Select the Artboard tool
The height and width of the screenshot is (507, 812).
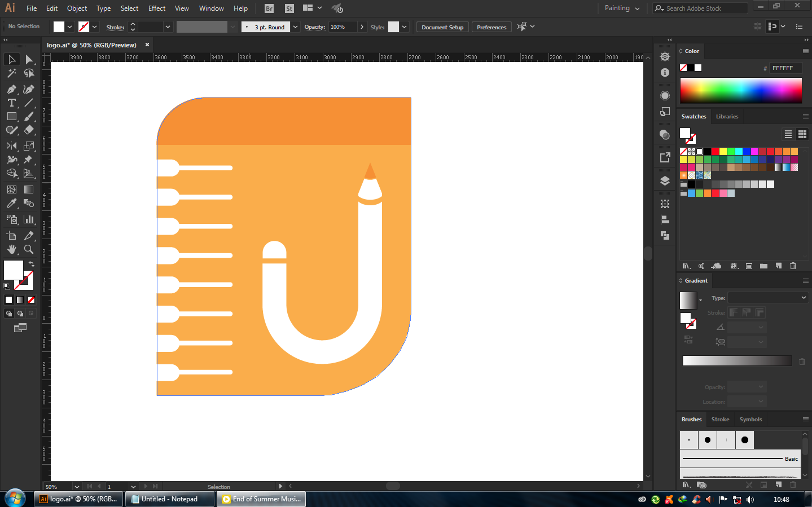(x=11, y=236)
